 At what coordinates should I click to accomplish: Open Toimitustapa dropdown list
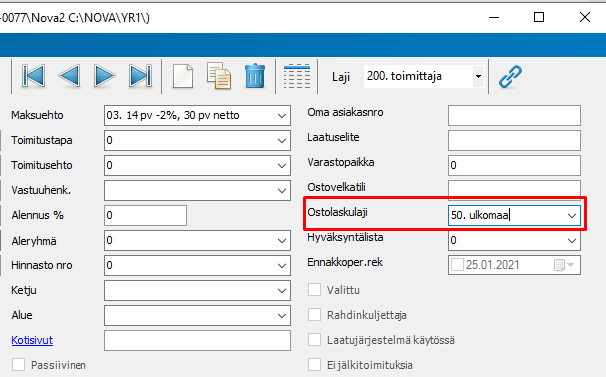pos(282,141)
